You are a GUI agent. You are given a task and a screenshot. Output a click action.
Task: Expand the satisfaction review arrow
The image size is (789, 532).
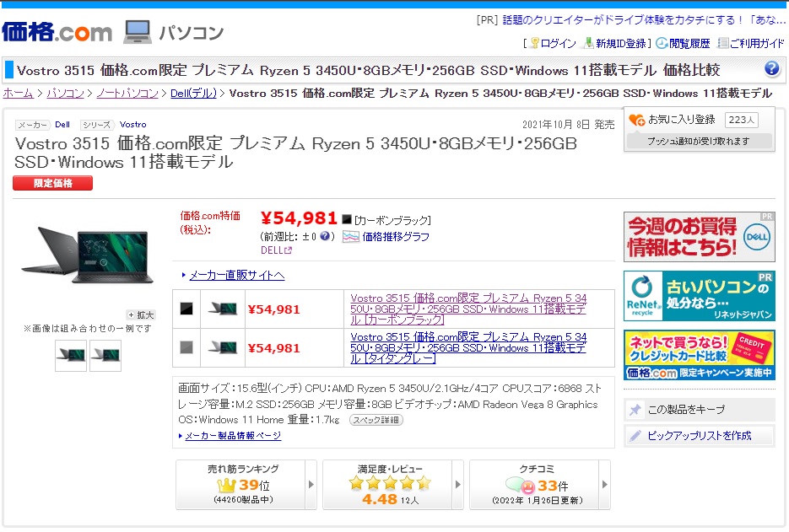point(457,485)
